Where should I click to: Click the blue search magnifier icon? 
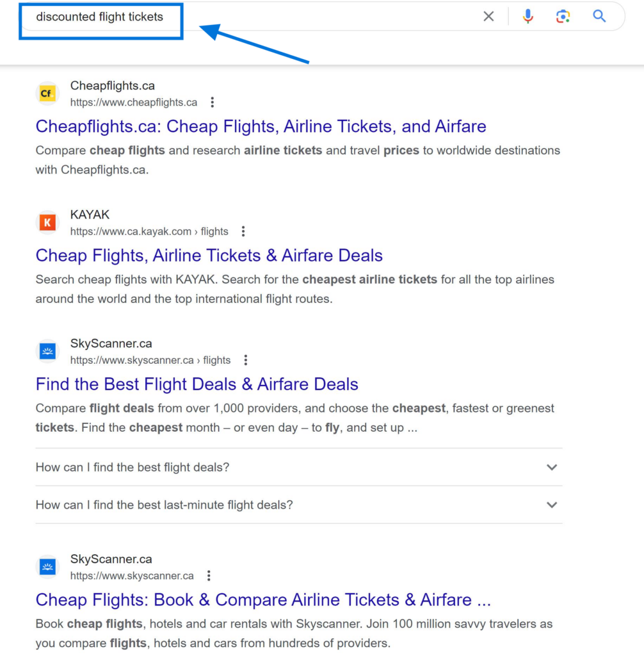click(599, 16)
